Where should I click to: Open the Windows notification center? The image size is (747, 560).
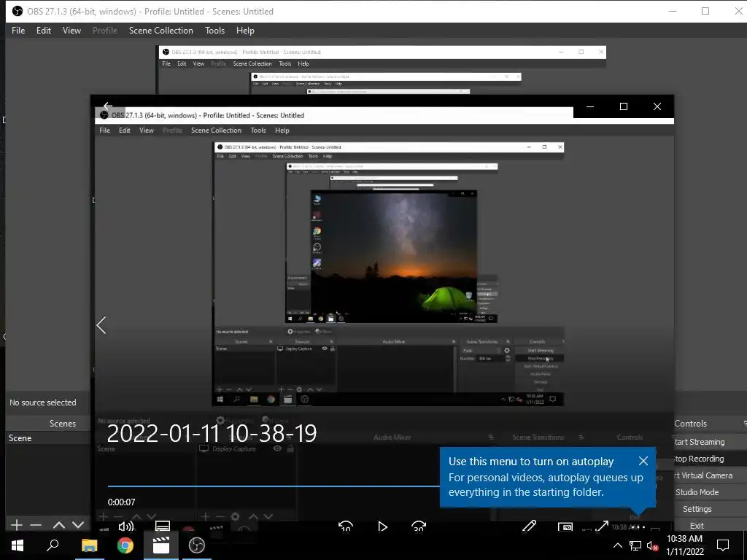pyautogui.click(x=723, y=545)
